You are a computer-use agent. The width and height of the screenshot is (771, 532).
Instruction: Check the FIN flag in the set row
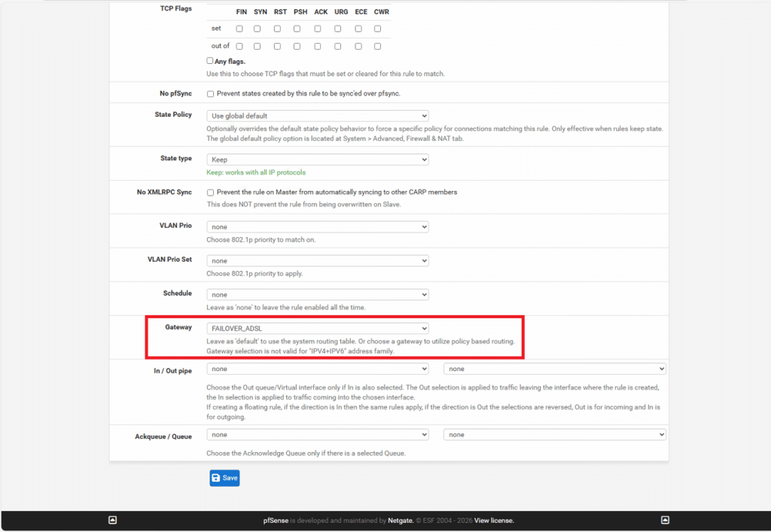(x=239, y=29)
